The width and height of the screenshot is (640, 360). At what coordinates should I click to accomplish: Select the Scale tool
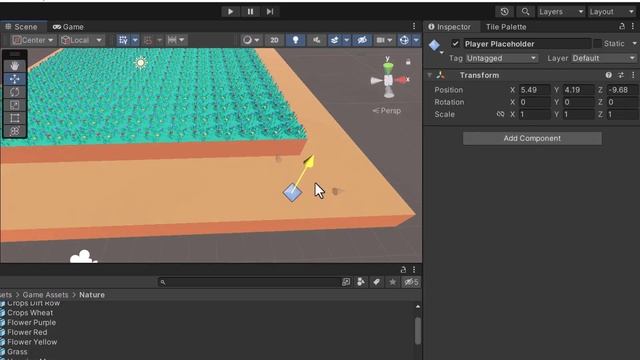(x=15, y=105)
